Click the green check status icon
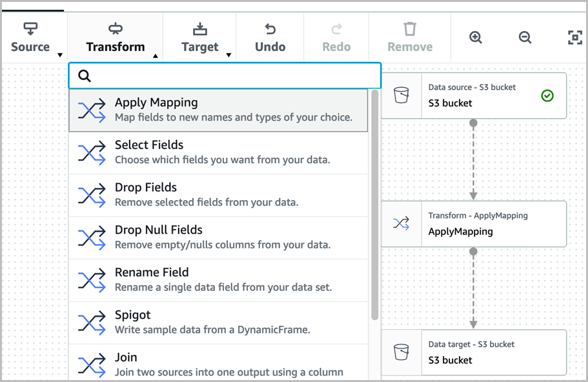 (547, 95)
